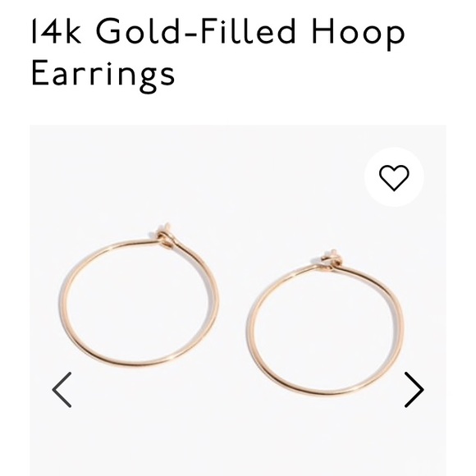
Task: Advance to the next product photo
Action: pyautogui.click(x=414, y=390)
